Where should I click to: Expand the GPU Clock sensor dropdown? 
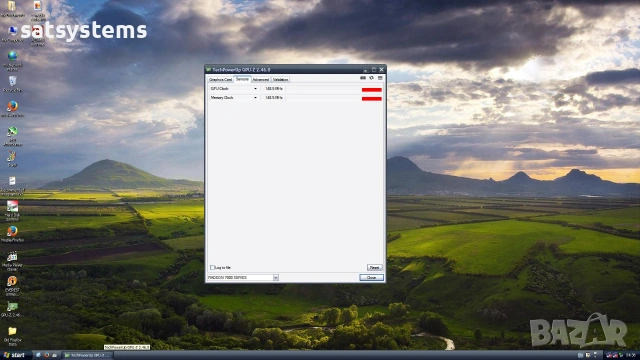[256, 89]
